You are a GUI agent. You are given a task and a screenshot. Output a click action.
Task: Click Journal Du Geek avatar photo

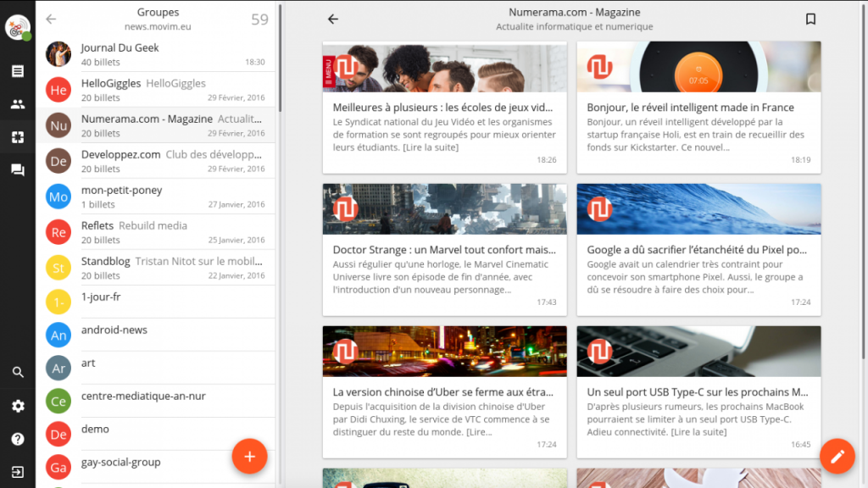coord(58,54)
